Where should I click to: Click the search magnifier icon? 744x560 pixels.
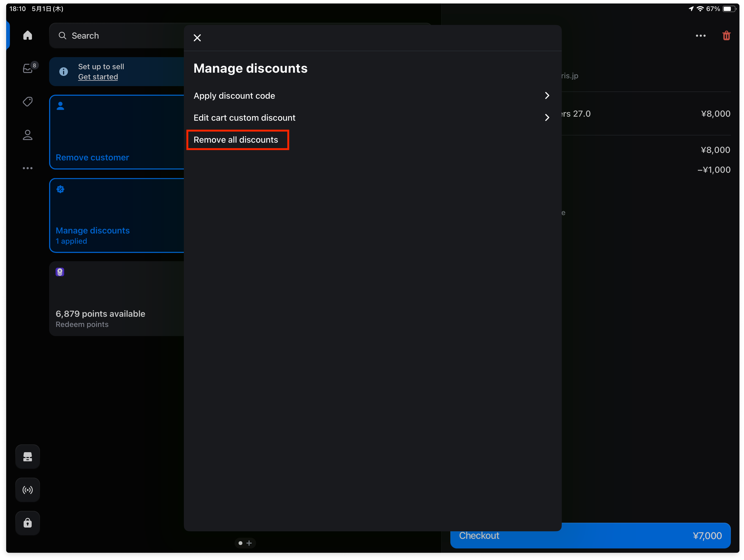pyautogui.click(x=62, y=36)
